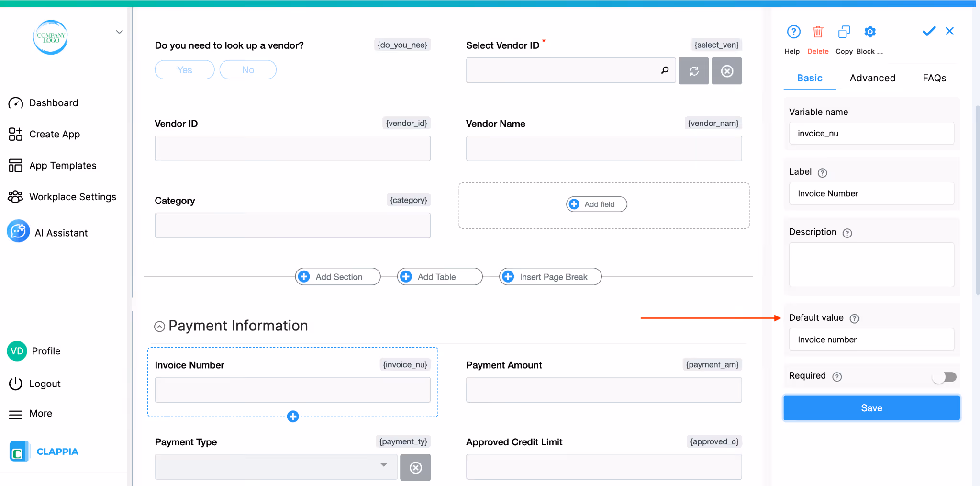Open Block settings gear icon

[x=870, y=32]
